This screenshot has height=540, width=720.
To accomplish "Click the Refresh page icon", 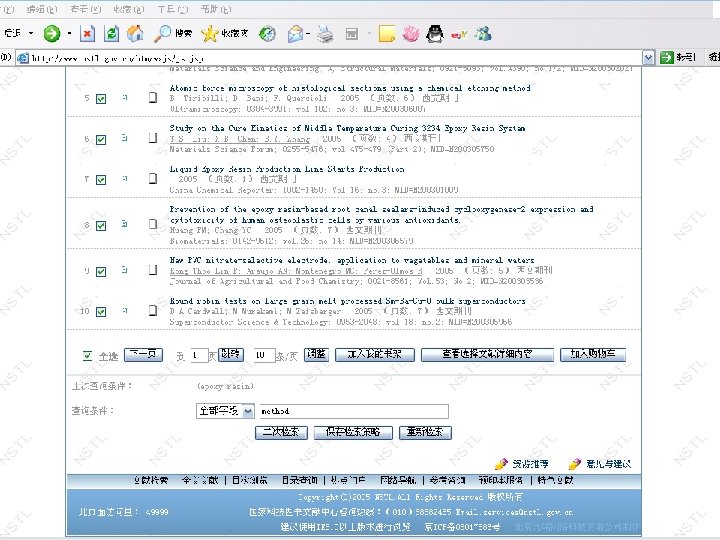I will click(x=111, y=34).
